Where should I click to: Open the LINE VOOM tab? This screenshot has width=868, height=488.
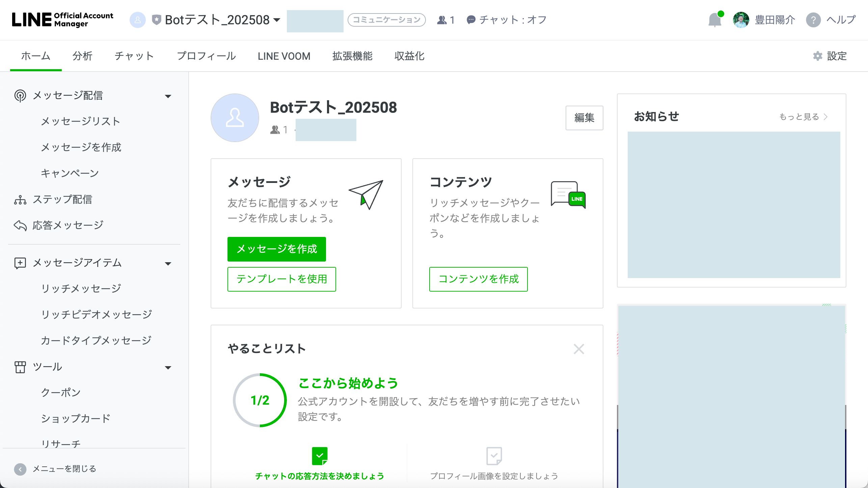coord(284,56)
